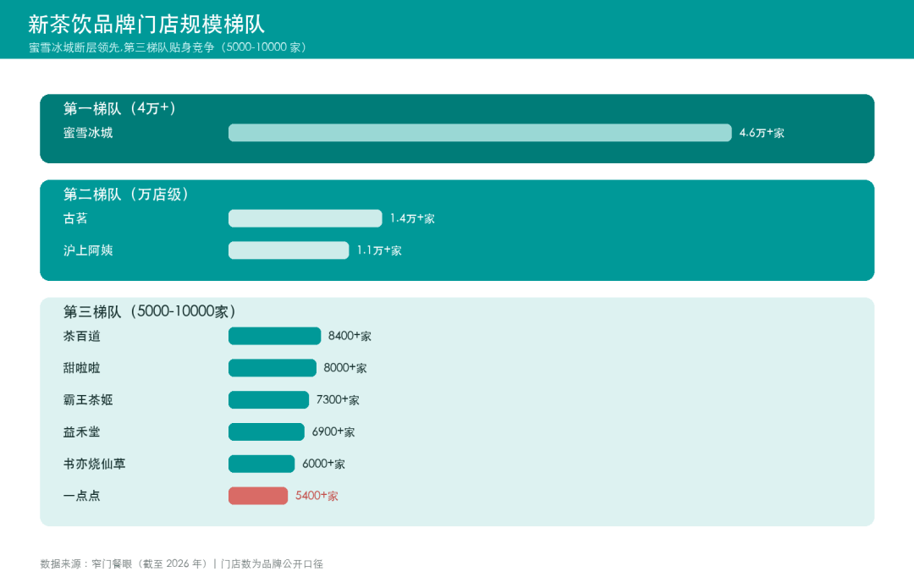The height and width of the screenshot is (588, 914).
Task: Click the red 5400+家 value
Action: click(317, 497)
